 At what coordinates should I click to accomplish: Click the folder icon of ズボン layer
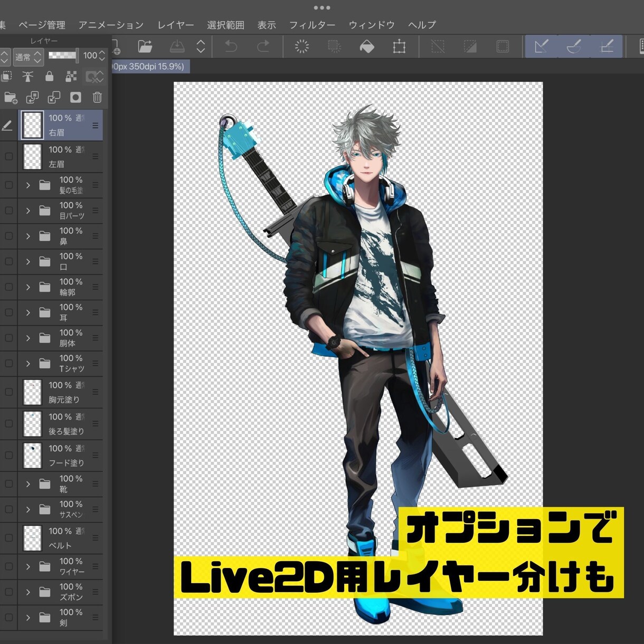click(45, 592)
